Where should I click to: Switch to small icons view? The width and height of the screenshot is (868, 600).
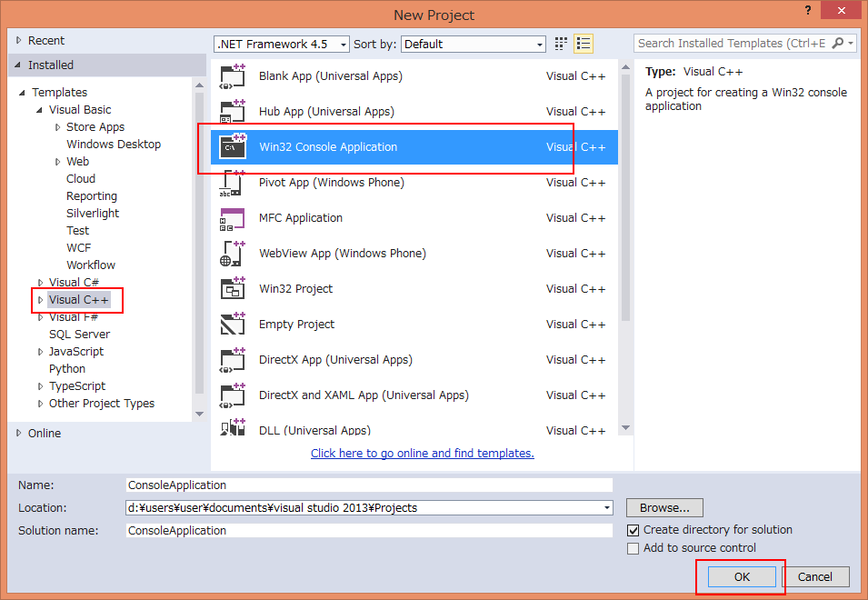tap(561, 44)
